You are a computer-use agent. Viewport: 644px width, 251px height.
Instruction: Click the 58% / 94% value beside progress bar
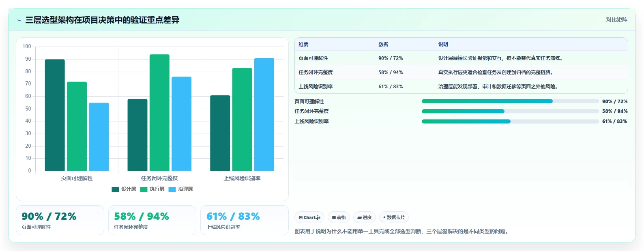615,111
